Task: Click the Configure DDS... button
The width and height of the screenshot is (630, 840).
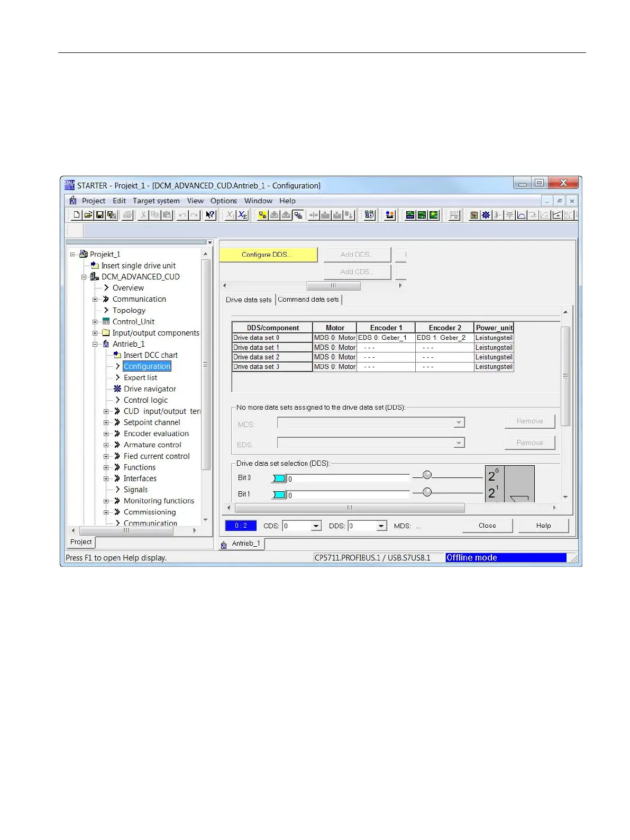Action: (268, 255)
